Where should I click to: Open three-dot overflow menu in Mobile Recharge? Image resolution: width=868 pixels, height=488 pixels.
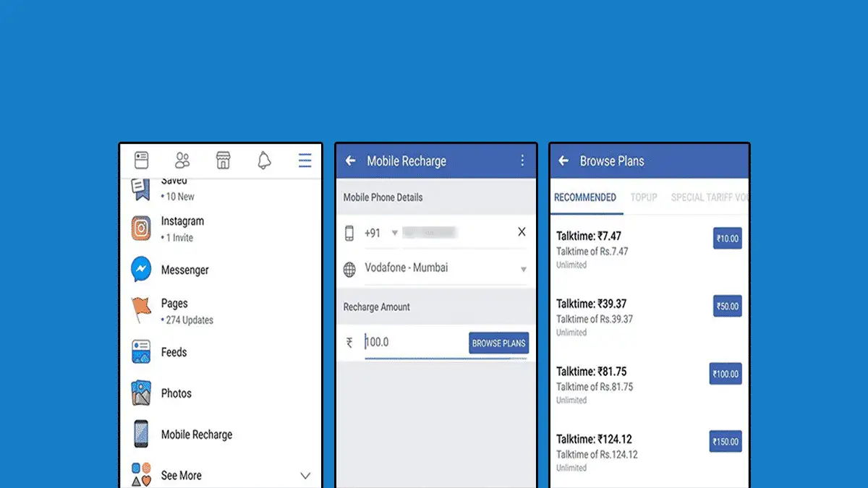pyautogui.click(x=522, y=161)
